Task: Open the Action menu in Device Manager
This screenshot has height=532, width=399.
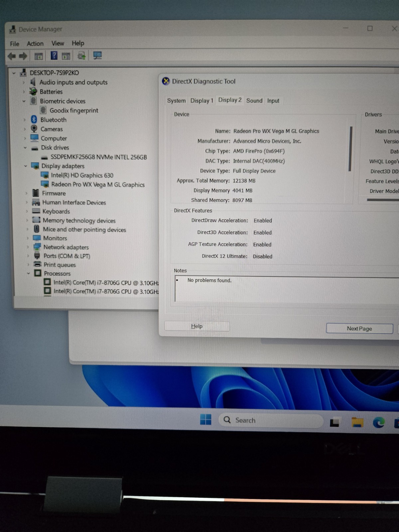Action: click(x=35, y=44)
